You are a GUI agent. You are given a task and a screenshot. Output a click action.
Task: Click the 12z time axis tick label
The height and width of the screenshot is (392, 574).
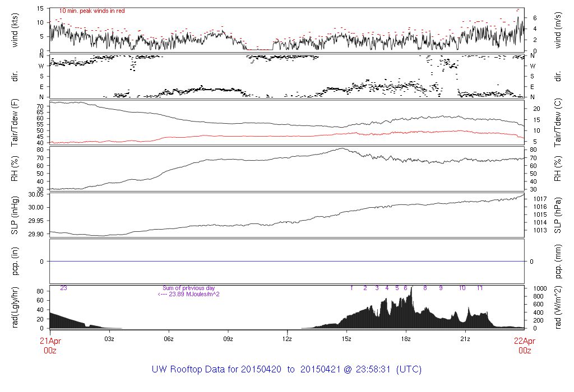tap(287, 339)
